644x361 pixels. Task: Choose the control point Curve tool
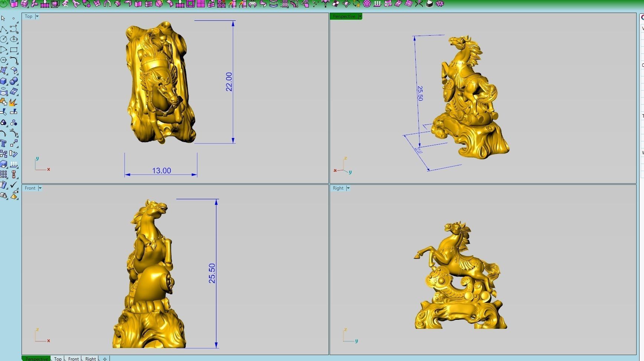click(x=14, y=29)
